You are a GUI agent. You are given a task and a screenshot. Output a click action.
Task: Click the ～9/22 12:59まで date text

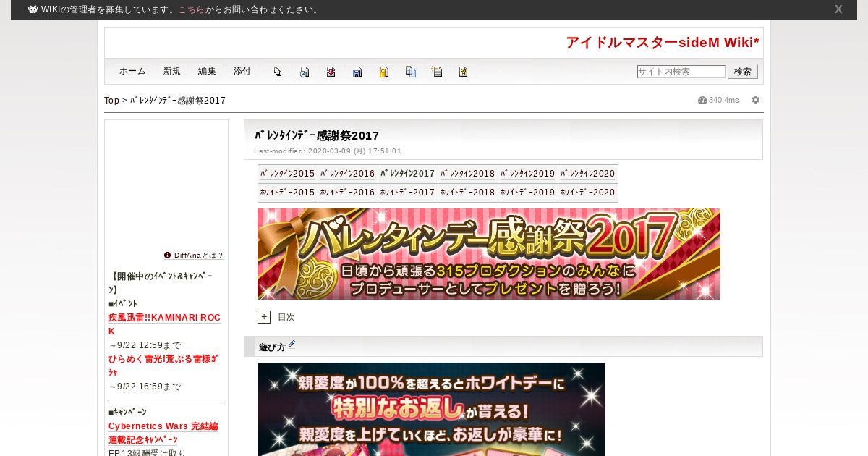pos(145,345)
